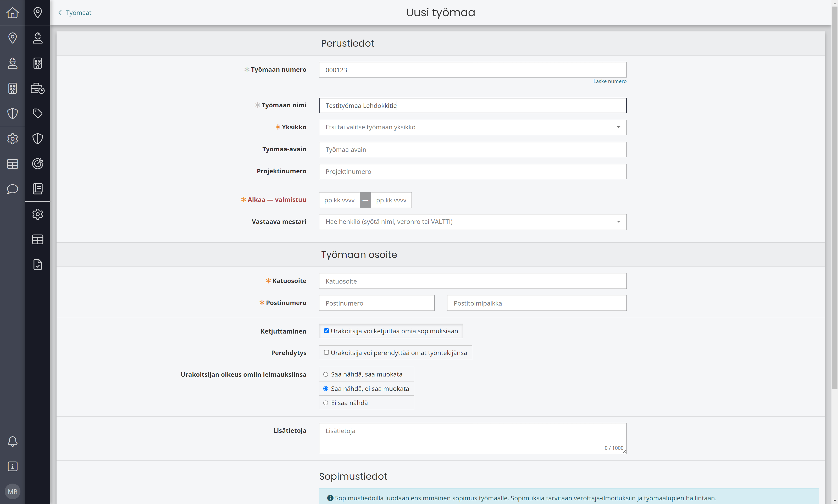Select radio Ei saa nähdä
Screen dimensions: 838x504
pyautogui.click(x=326, y=403)
